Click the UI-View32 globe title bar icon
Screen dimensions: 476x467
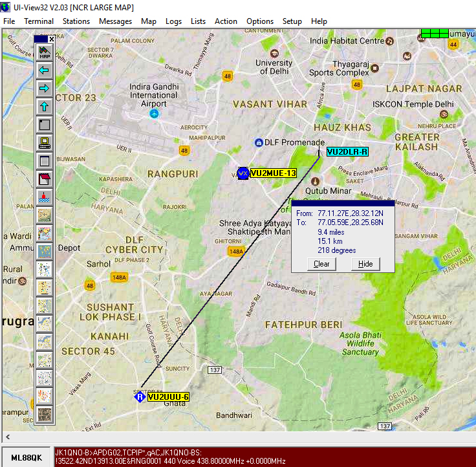[5, 7]
